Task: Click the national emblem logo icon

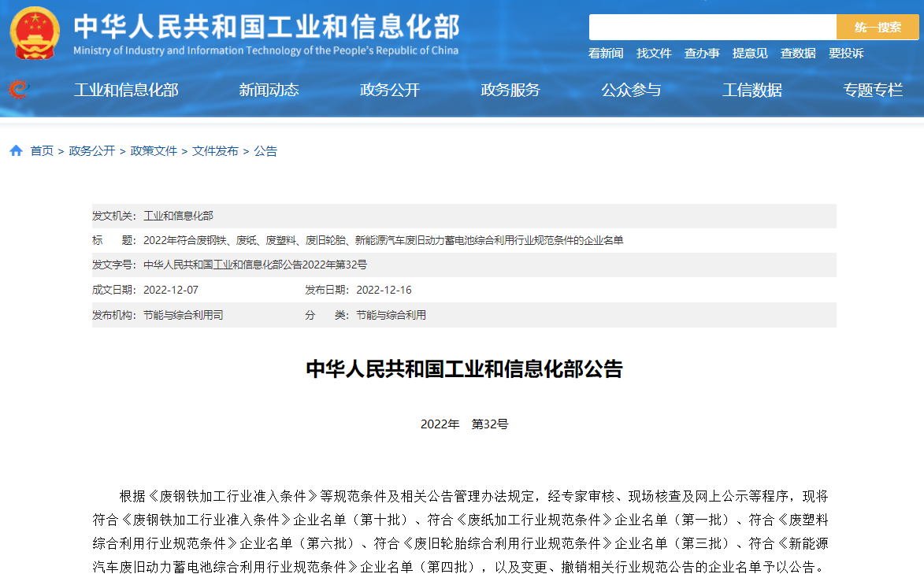Action: pyautogui.click(x=33, y=31)
